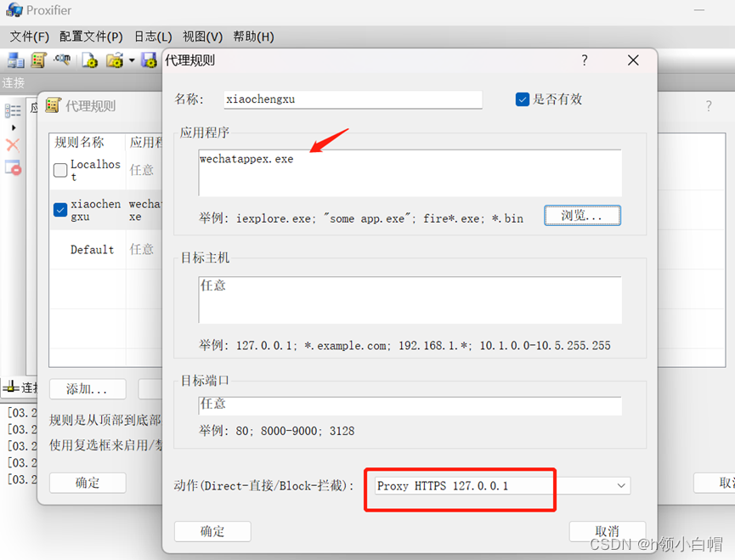
Task: Click 确定 in the front rule dialog
Action: click(212, 531)
